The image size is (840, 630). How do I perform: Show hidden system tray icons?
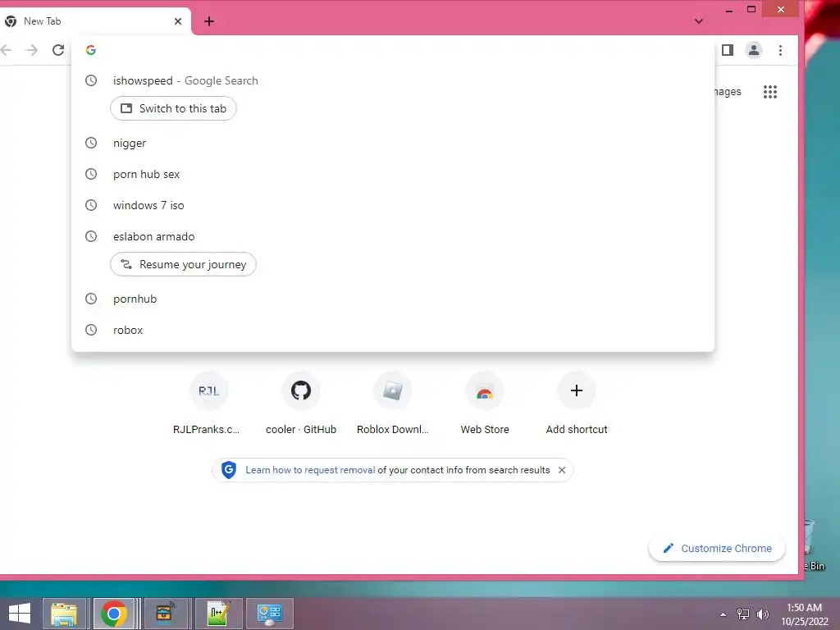(724, 614)
